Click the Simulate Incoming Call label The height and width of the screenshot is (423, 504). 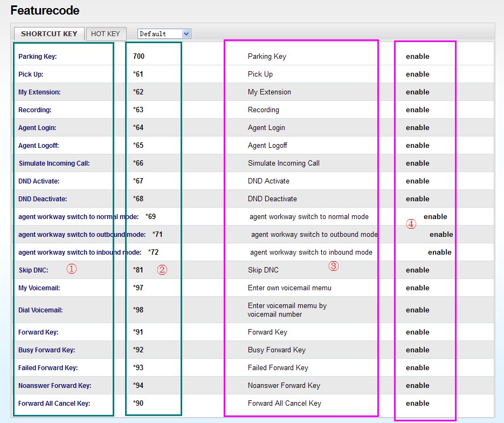point(54,163)
